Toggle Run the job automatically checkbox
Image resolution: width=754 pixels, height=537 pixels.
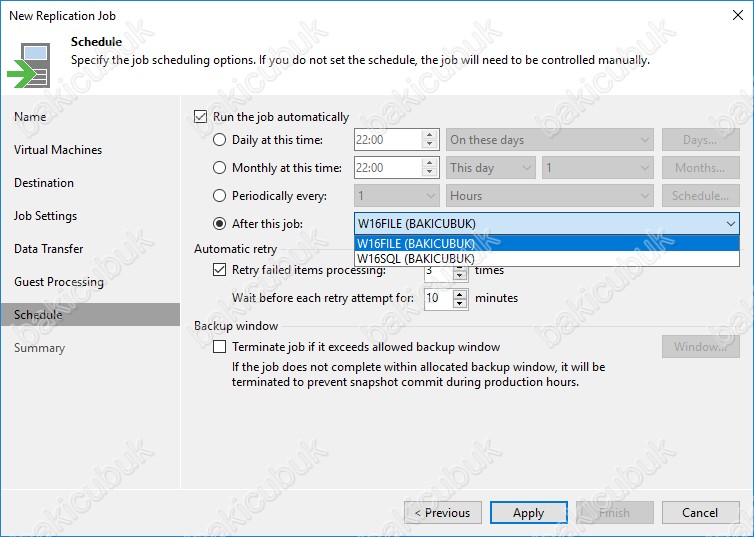click(200, 117)
